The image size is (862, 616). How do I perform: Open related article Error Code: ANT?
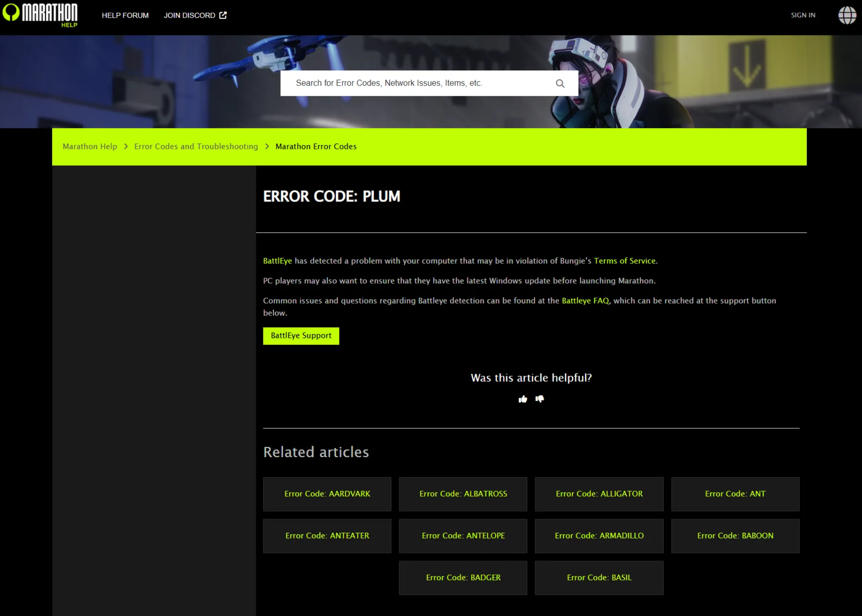(735, 494)
